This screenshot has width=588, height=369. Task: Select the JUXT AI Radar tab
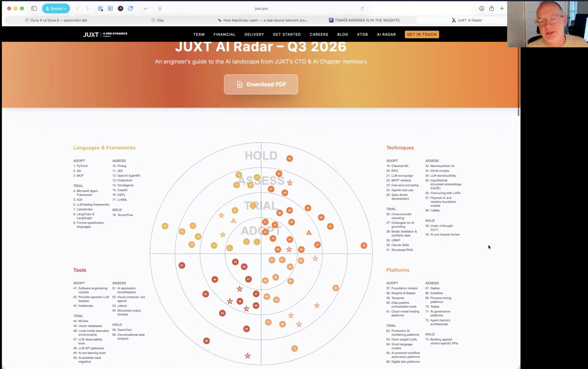(467, 20)
